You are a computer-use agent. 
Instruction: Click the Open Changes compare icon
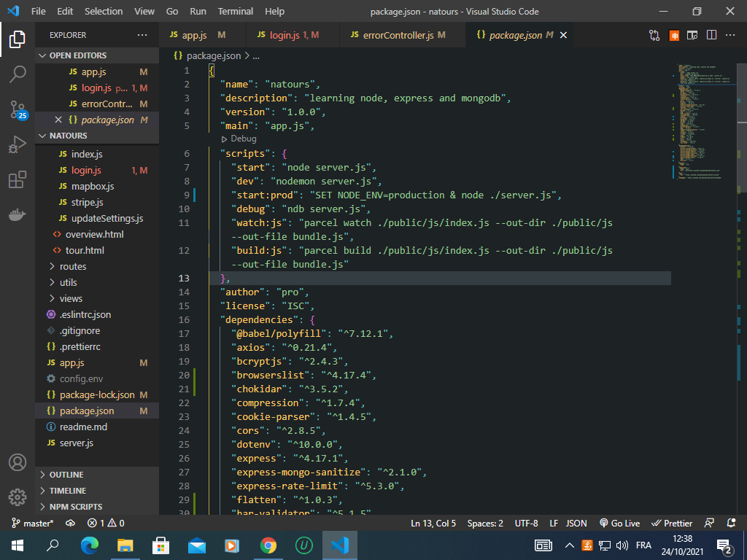(x=654, y=35)
